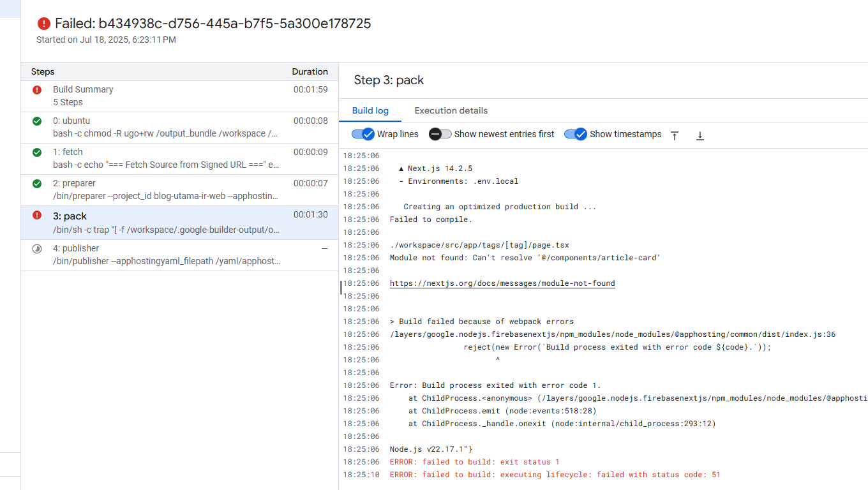Screen dimensions: 868x490
Task: Click green success icon for ubuntu step
Action: point(37,121)
